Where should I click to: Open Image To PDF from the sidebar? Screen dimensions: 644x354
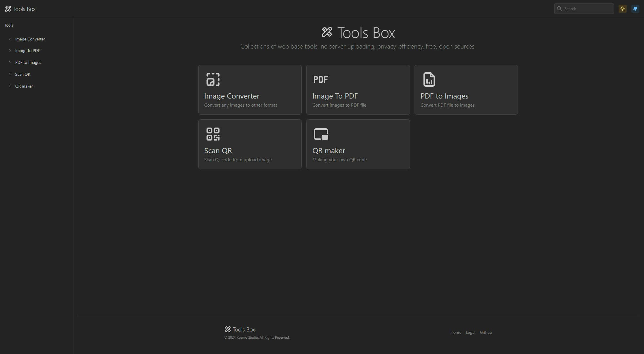pos(27,51)
